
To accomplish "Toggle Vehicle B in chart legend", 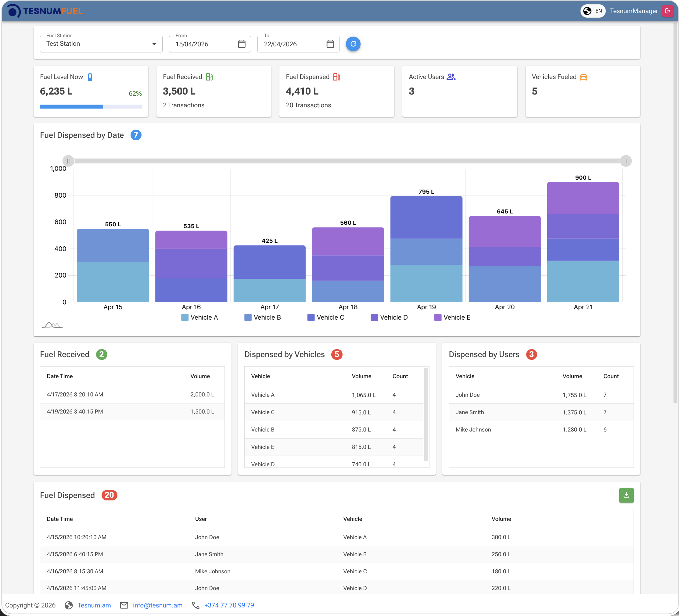I will 263,317.
